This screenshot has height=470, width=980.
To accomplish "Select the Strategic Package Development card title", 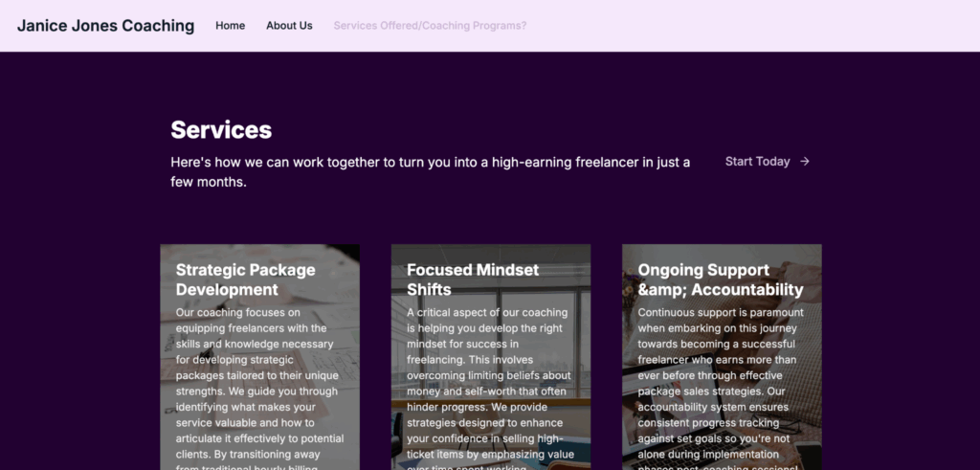I will point(245,280).
